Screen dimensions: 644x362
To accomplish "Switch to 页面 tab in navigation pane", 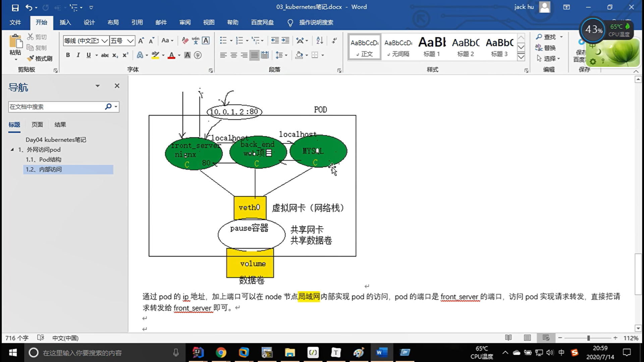I will coord(37,125).
